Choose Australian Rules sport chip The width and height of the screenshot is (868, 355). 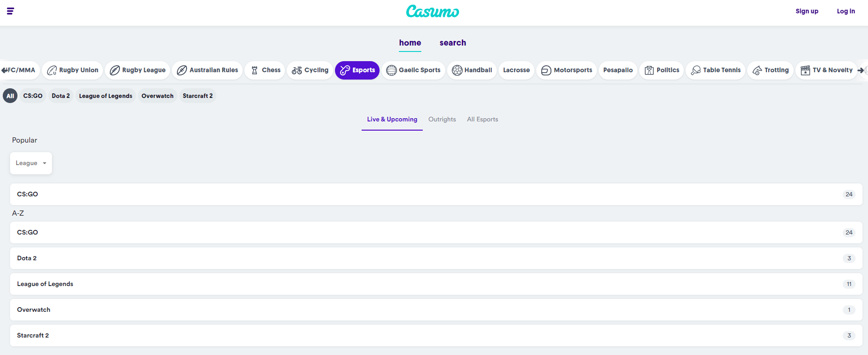click(x=207, y=70)
